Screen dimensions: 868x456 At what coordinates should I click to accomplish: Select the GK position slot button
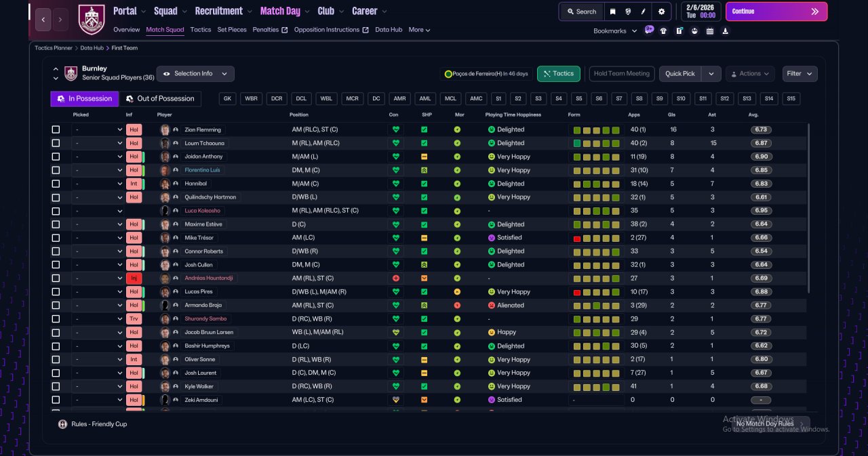228,99
